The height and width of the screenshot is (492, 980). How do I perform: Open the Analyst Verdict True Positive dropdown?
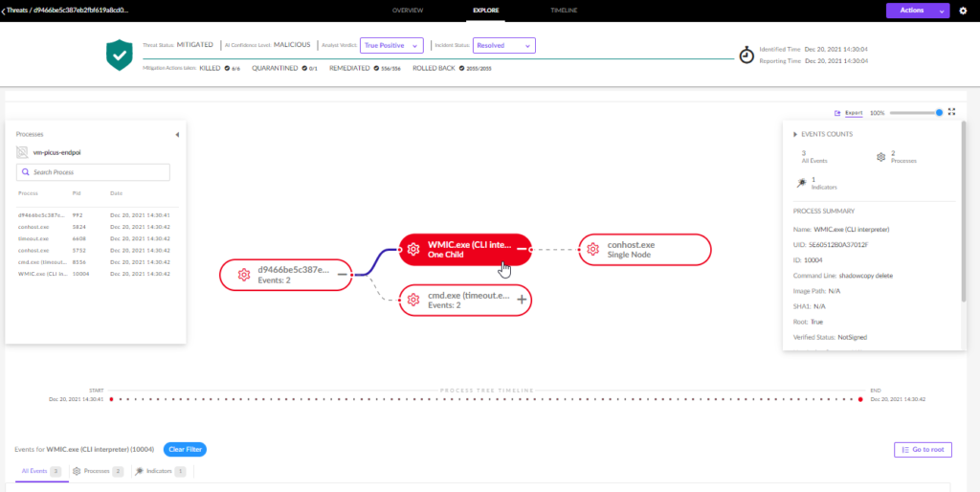[x=391, y=45]
